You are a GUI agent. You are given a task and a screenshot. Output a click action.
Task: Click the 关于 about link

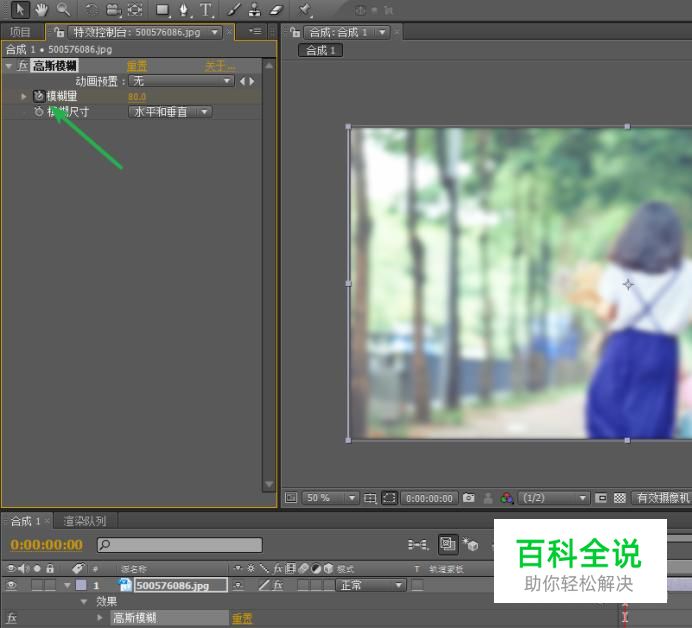(220, 67)
